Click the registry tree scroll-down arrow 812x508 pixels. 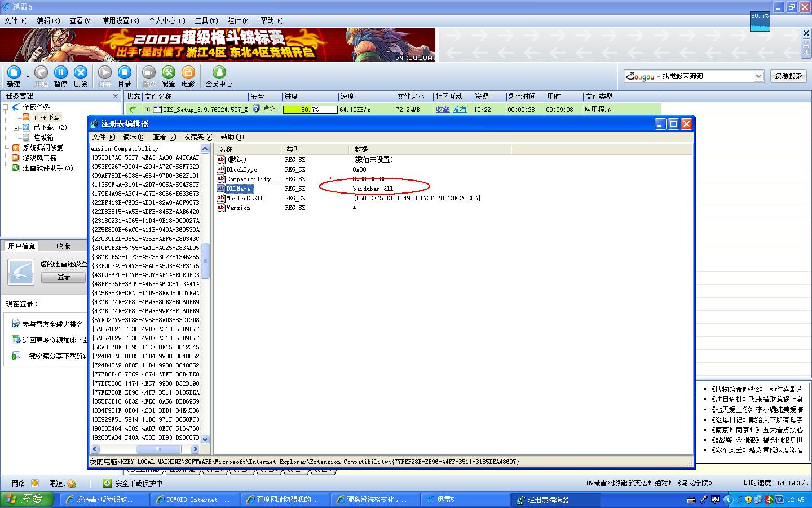[205, 439]
